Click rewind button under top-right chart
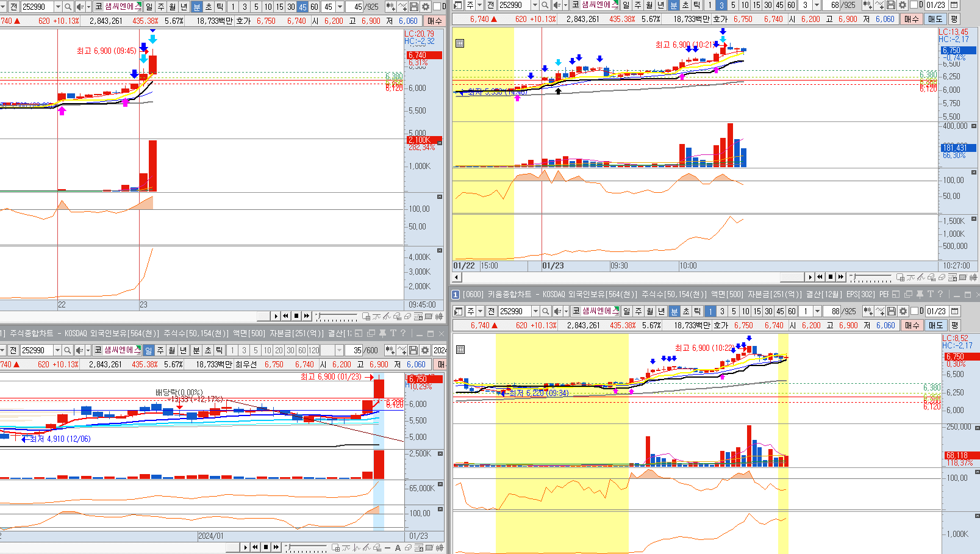 click(820, 277)
